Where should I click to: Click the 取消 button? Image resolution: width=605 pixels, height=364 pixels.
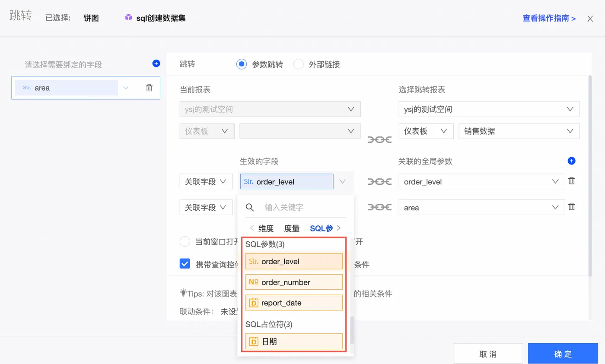488,354
